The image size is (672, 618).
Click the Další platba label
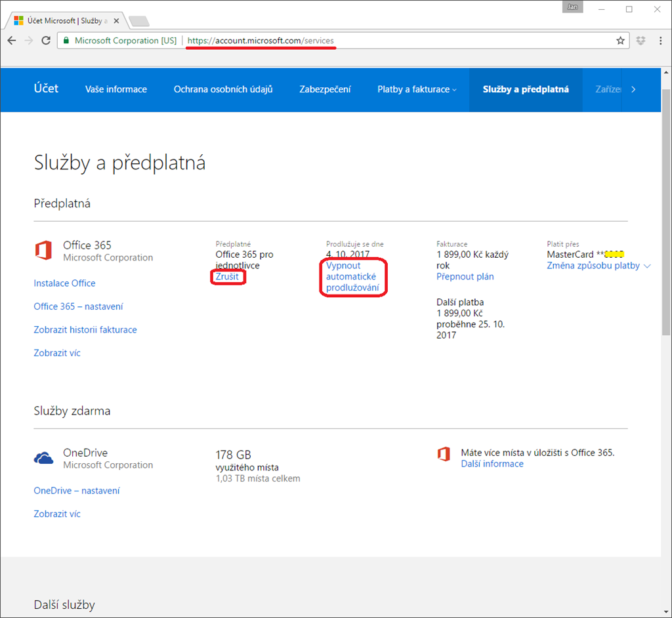[460, 302]
